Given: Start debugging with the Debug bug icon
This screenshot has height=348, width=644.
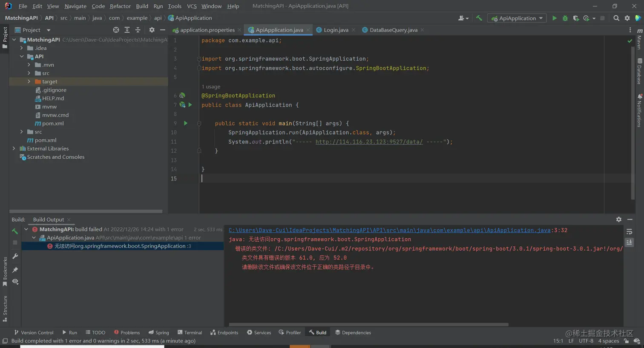Looking at the screenshot, I should click(x=565, y=18).
